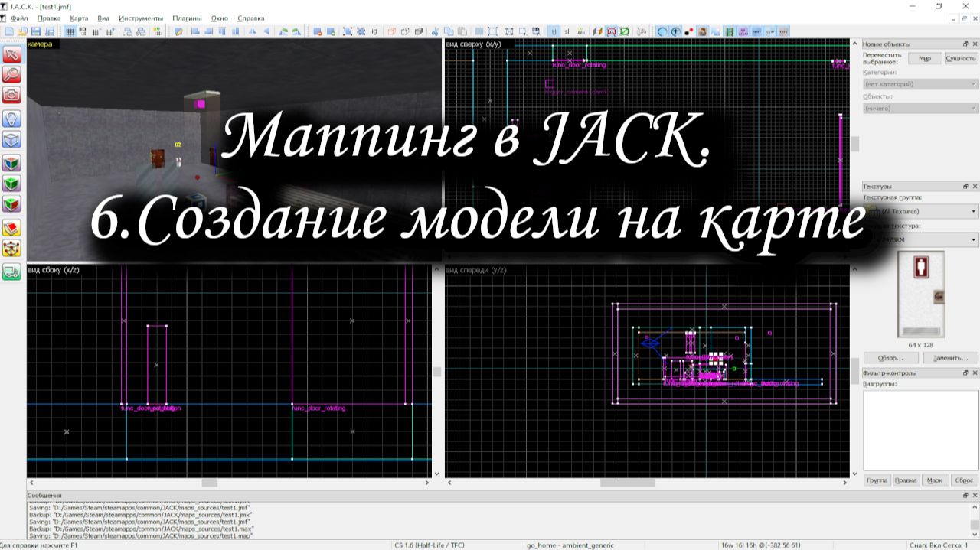Toggle 2D grid display icon

(x=70, y=31)
